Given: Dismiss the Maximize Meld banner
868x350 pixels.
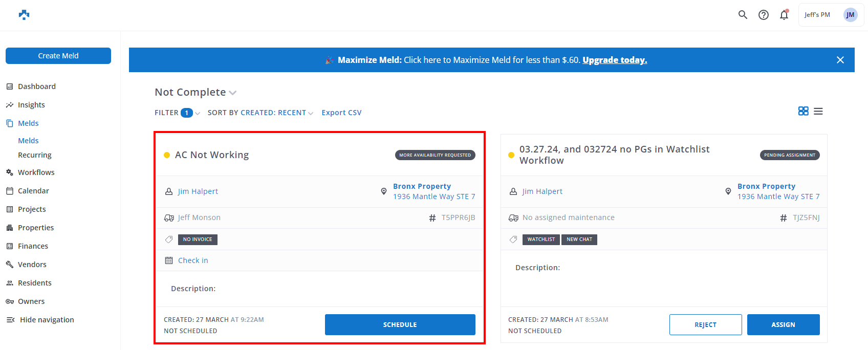Looking at the screenshot, I should tap(840, 60).
